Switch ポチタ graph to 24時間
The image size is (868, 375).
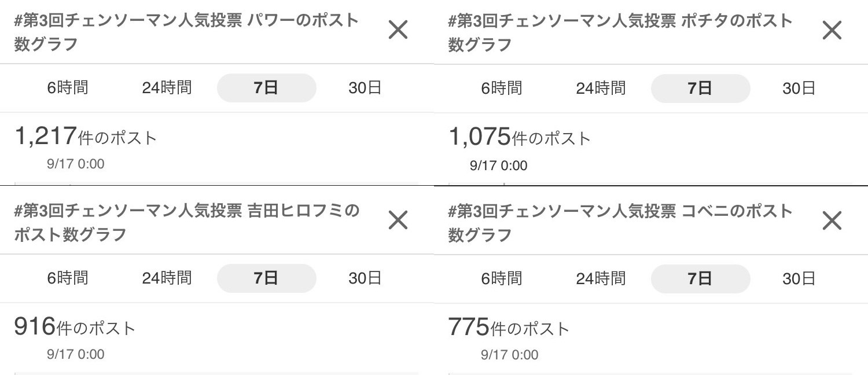click(x=601, y=88)
